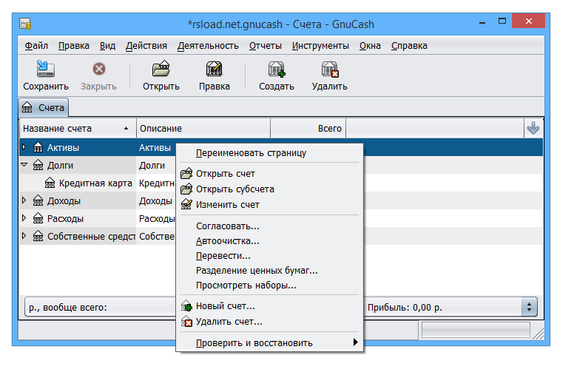The image size is (574, 392).
Task: Choose Автоочистка... from context menu
Action: tap(269, 241)
